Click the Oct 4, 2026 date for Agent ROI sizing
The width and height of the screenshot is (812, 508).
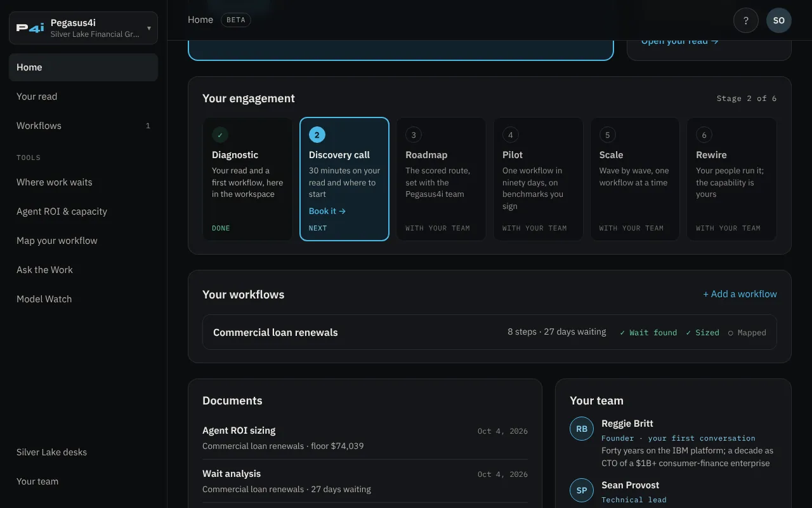coord(502,431)
